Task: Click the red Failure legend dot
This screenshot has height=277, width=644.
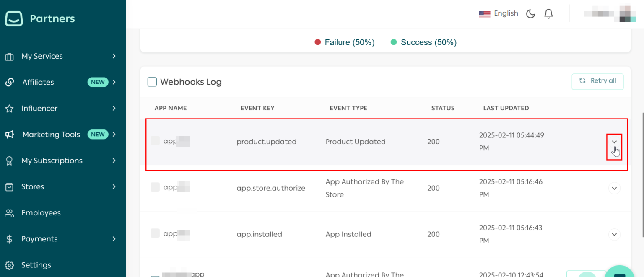Action: click(x=318, y=42)
